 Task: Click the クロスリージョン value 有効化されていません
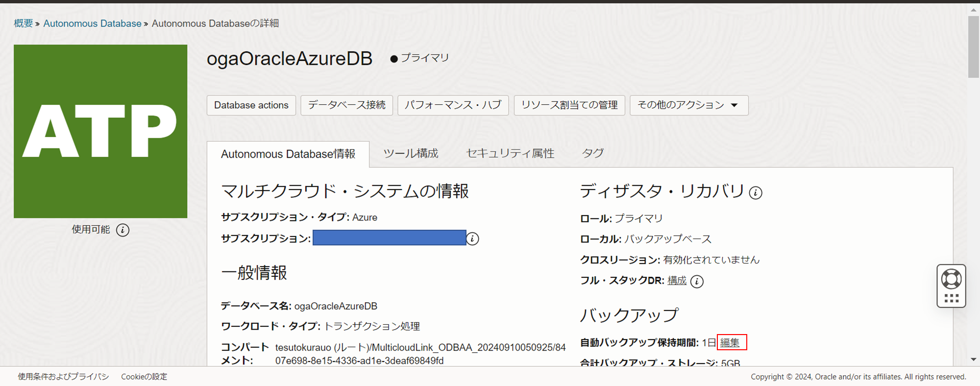click(x=711, y=260)
